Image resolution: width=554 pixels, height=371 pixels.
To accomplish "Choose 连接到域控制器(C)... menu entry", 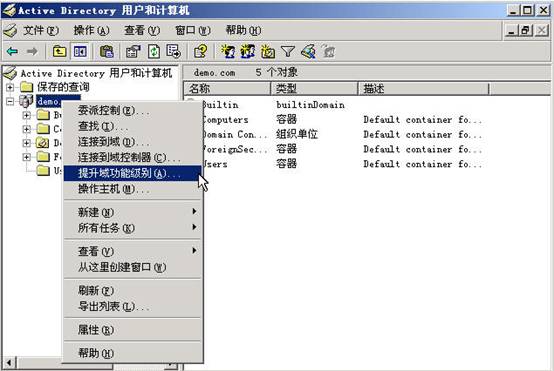I will 132,157.
